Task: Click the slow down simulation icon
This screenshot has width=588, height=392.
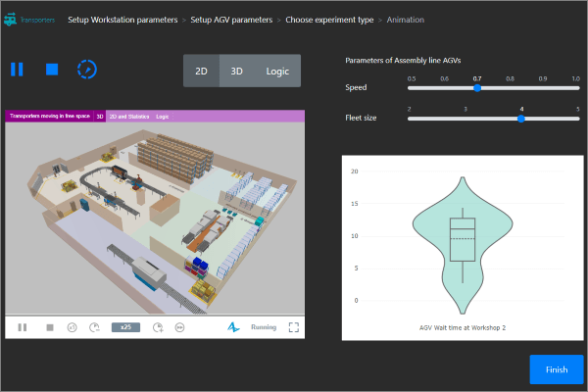Action: [x=95, y=327]
